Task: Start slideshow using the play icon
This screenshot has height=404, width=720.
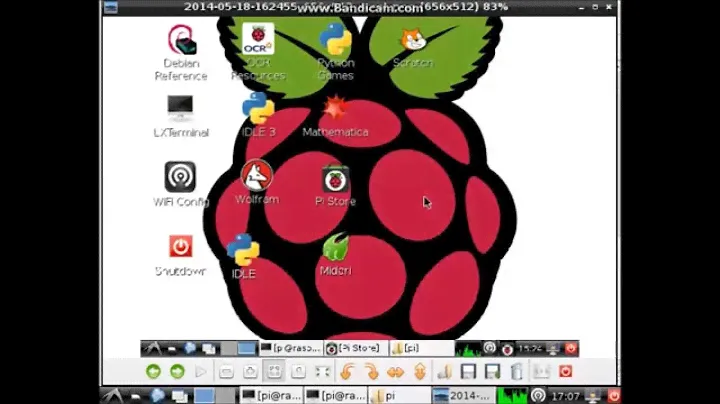Action: tap(201, 371)
